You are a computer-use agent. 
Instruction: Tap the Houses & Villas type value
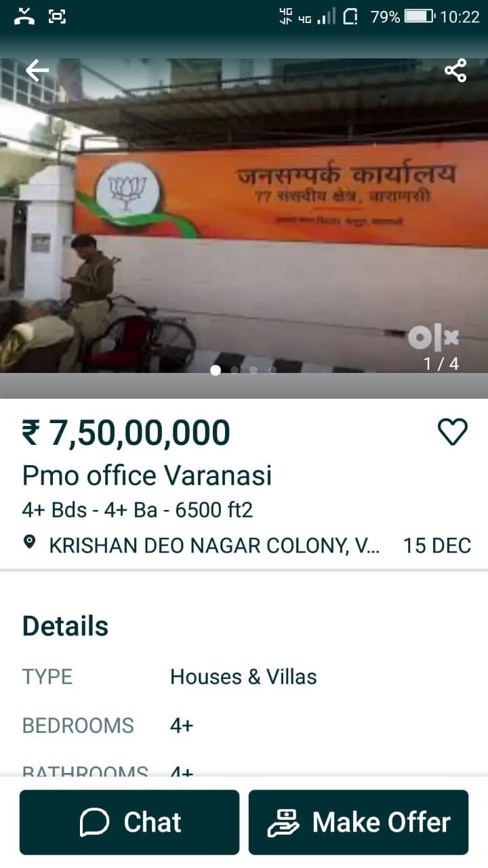click(x=243, y=677)
